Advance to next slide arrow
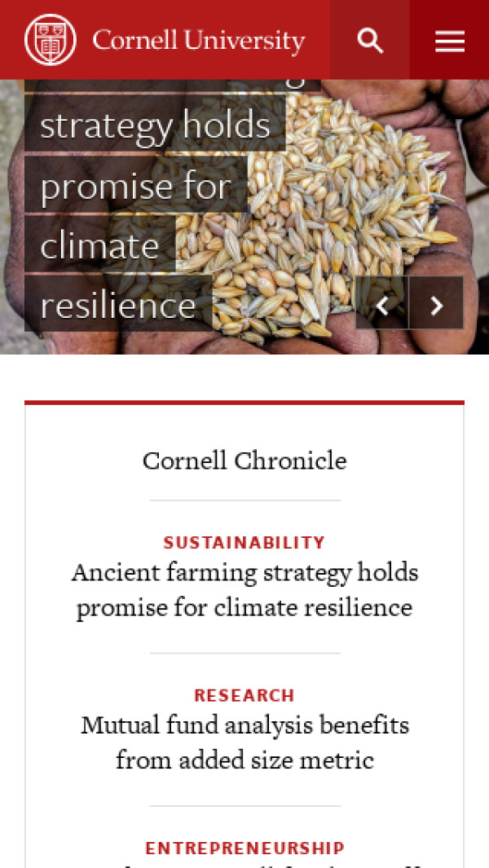Viewport: 489px width, 868px height. (x=437, y=306)
